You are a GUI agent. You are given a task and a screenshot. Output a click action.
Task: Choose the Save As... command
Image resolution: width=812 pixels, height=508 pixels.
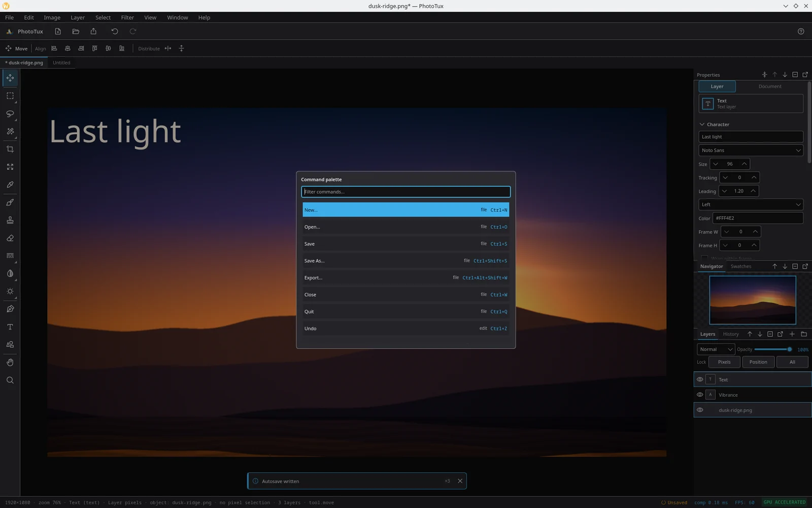406,261
